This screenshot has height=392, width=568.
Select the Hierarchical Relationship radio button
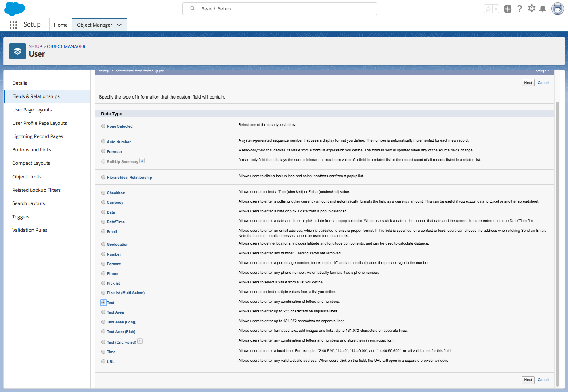click(103, 177)
